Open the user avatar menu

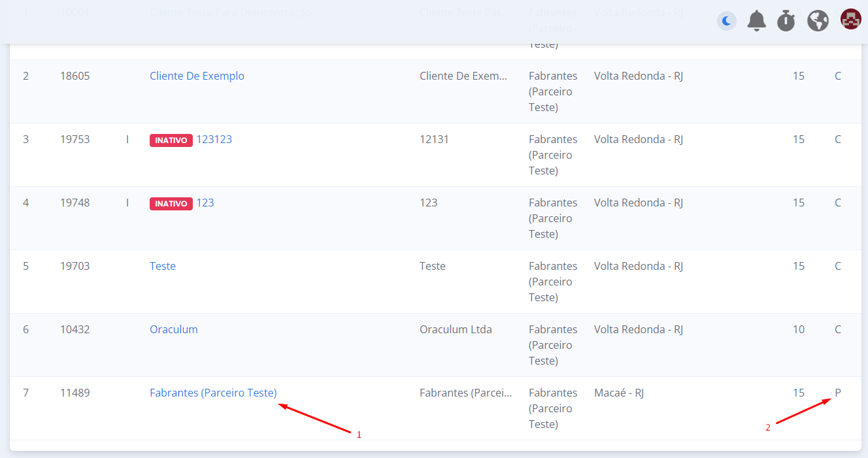[x=850, y=20]
